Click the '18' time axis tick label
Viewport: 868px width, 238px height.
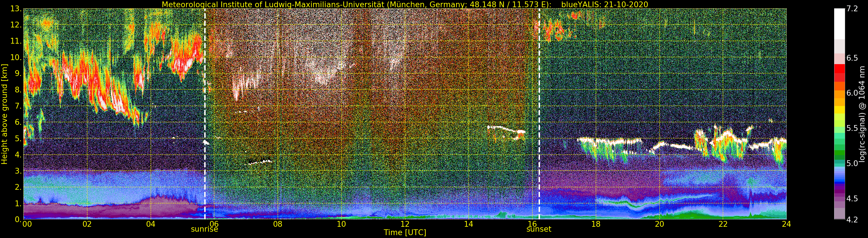coord(596,224)
